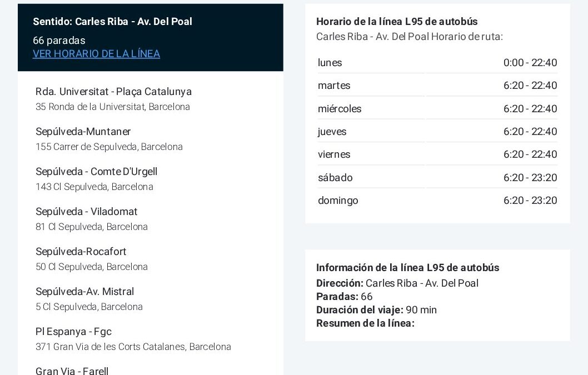Click the Sentido: Carles Riba - Av. Del Poal header

112,22
